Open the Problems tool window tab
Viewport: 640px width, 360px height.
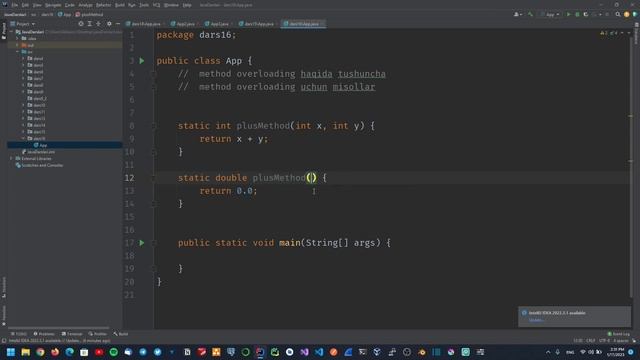[x=44, y=334]
